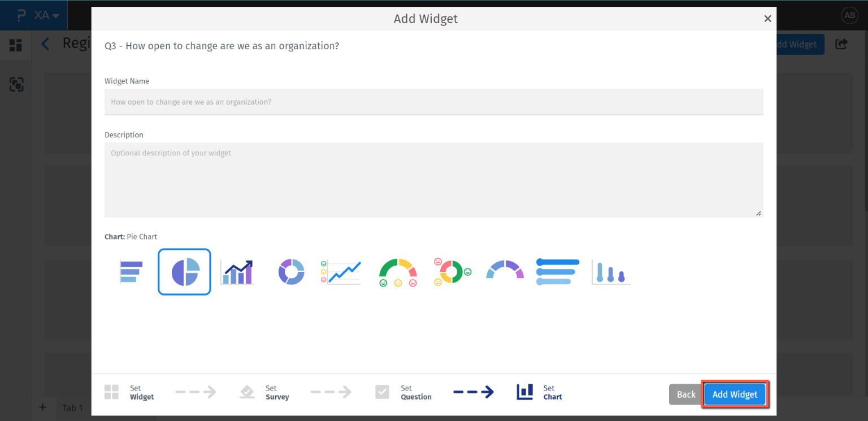Pick the purple half-donut gauge chart
Viewport: 868px width, 421px height.
click(505, 270)
